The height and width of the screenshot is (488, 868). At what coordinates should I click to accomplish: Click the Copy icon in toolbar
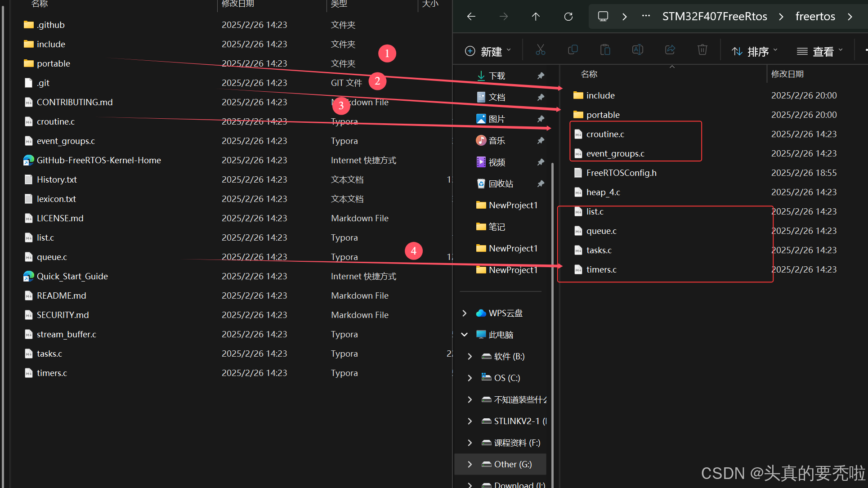(x=573, y=50)
